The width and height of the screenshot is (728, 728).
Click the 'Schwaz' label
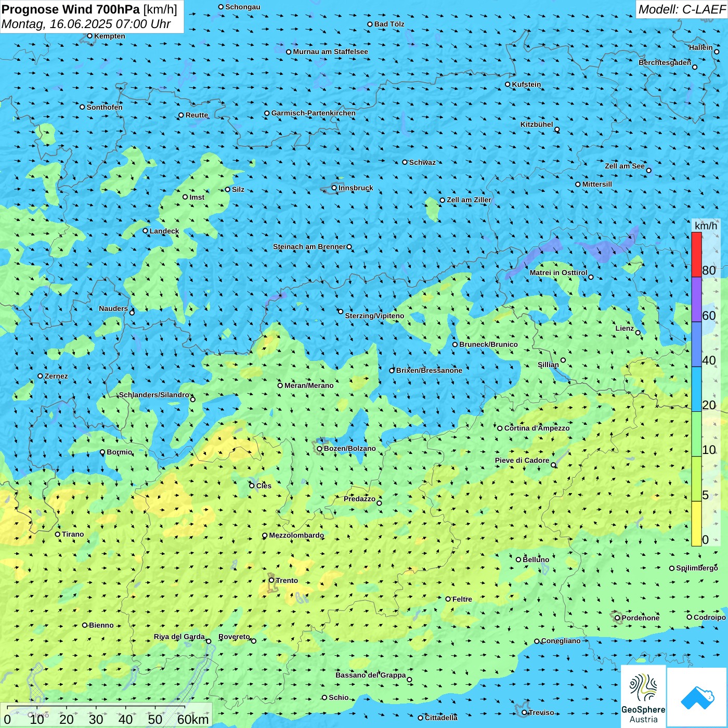click(x=422, y=162)
